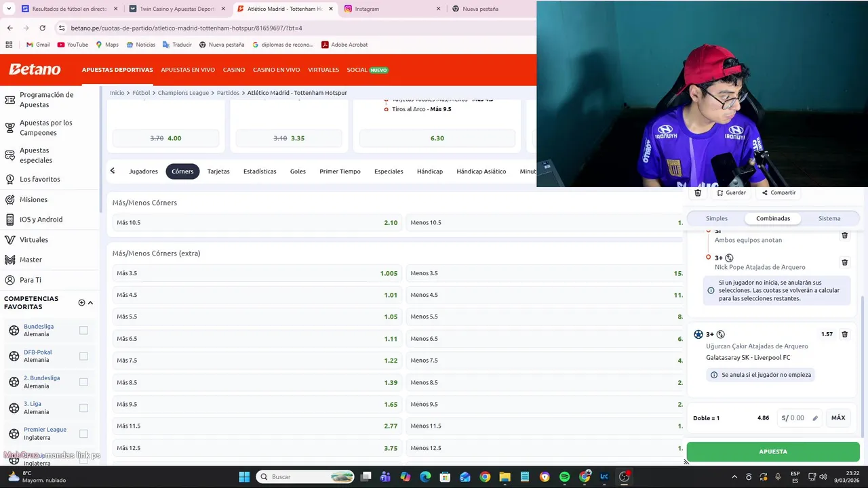The image size is (868, 488).
Task: Click the Master sidebar icon
Action: (x=9, y=260)
